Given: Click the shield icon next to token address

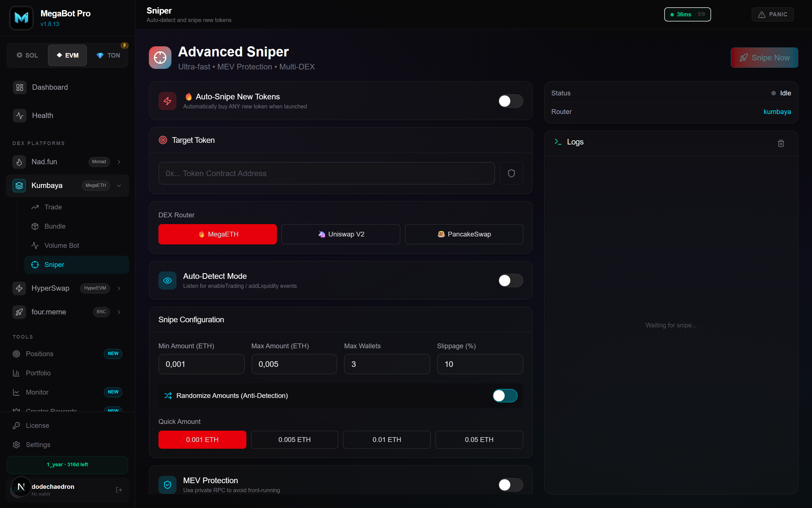Looking at the screenshot, I should tap(511, 173).
